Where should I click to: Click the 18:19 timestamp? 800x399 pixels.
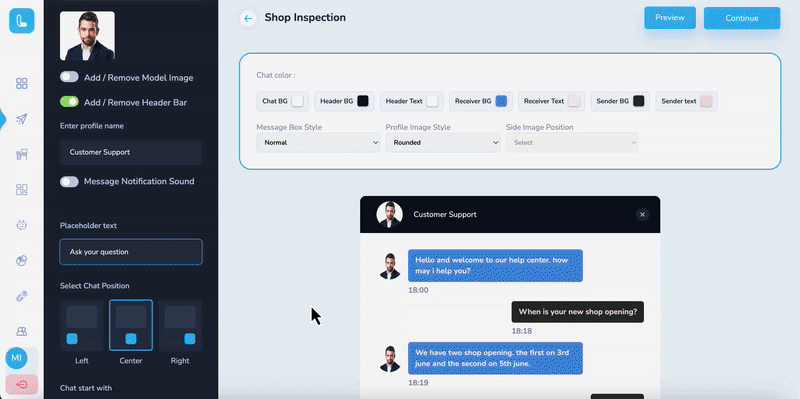pyautogui.click(x=418, y=383)
